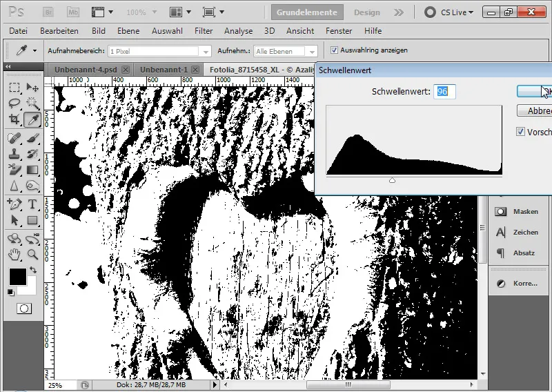Open the Filter menu
The width and height of the screenshot is (552, 392).
click(x=204, y=31)
